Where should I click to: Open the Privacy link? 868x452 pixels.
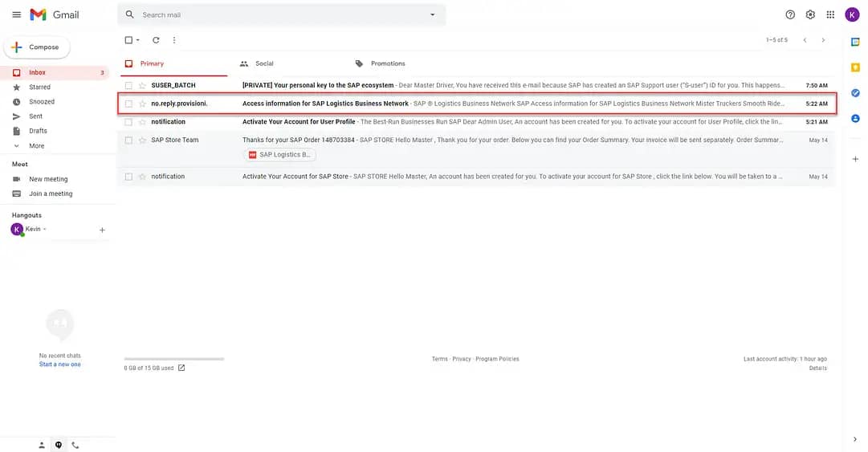(x=461, y=359)
